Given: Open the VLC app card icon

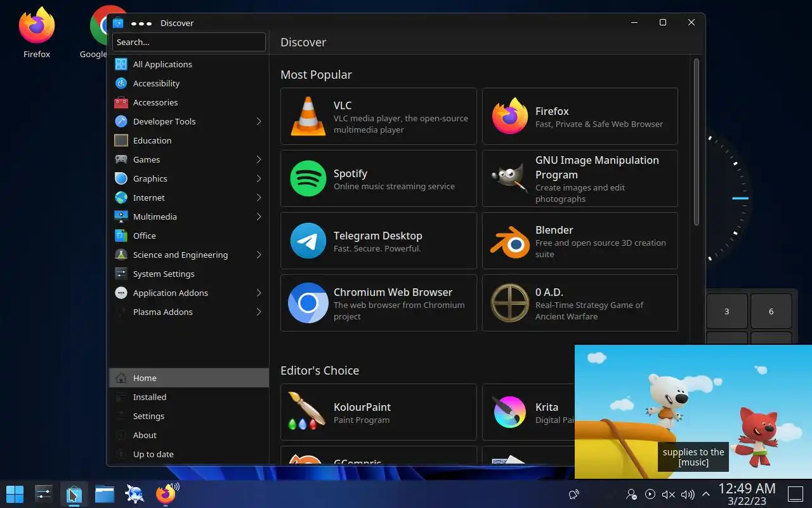Looking at the screenshot, I should (308, 116).
